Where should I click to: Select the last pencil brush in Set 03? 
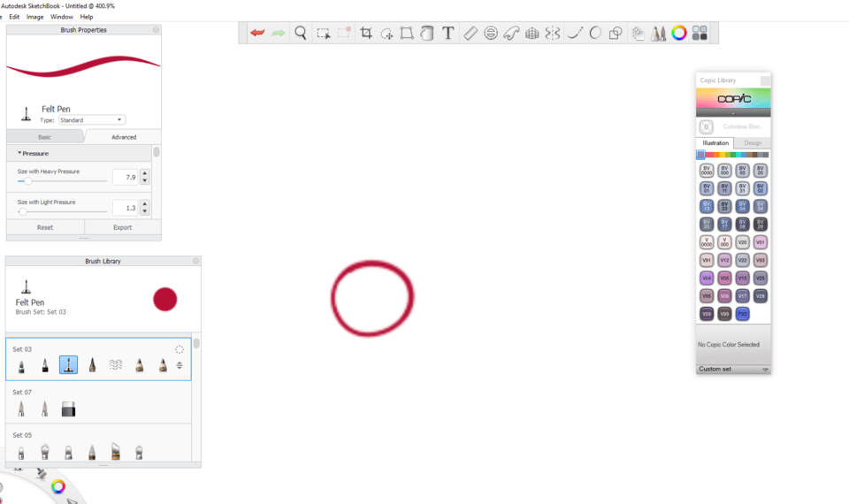pyautogui.click(x=163, y=365)
